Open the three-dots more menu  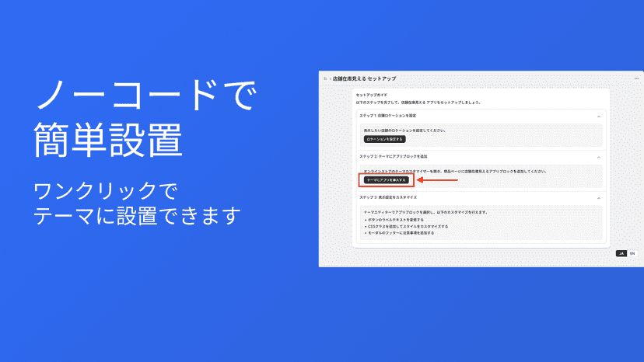coord(636,78)
